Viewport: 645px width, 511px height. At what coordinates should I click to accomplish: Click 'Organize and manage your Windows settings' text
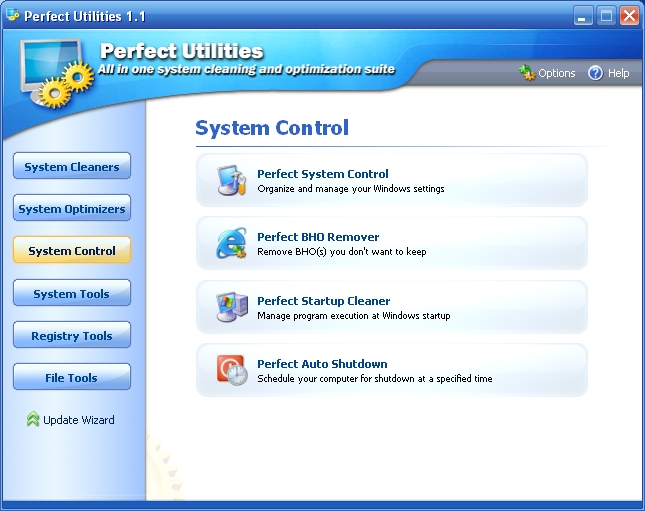tap(350, 189)
